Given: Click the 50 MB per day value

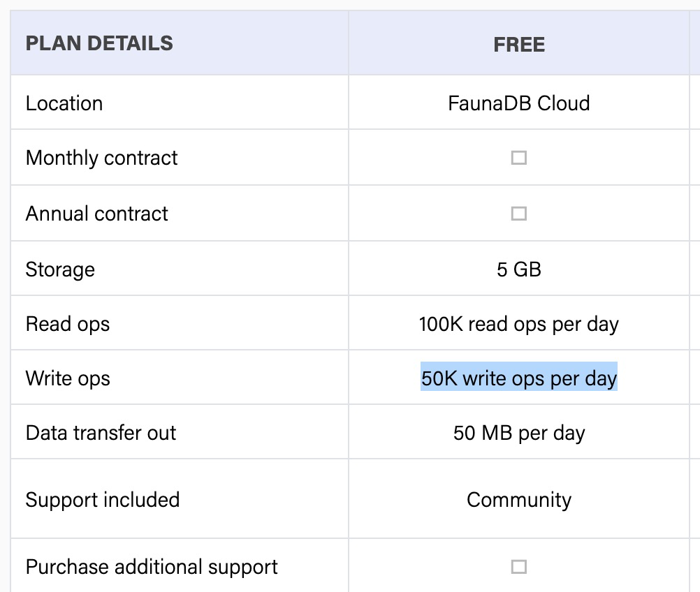Looking at the screenshot, I should click(518, 433).
